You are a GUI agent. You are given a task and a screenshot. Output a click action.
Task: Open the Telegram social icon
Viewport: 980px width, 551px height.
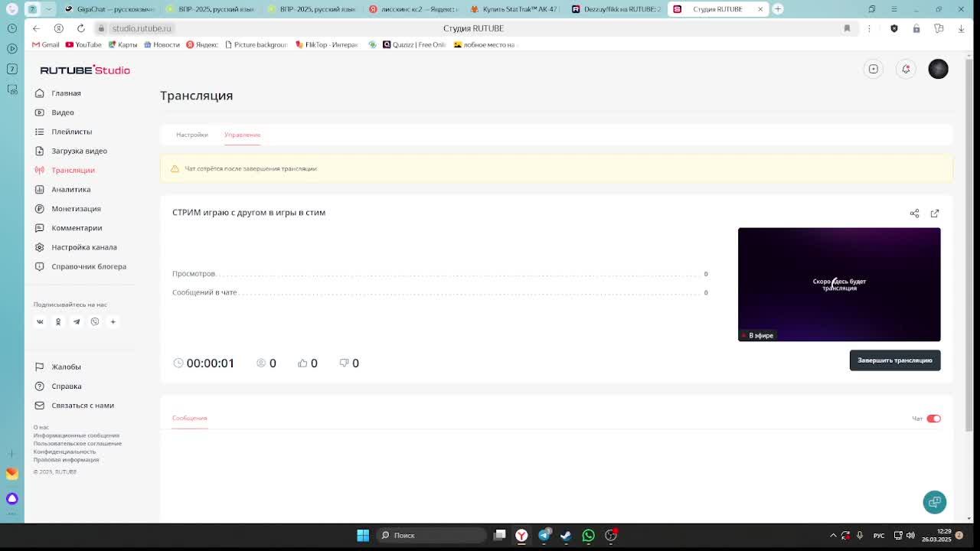[x=77, y=321]
